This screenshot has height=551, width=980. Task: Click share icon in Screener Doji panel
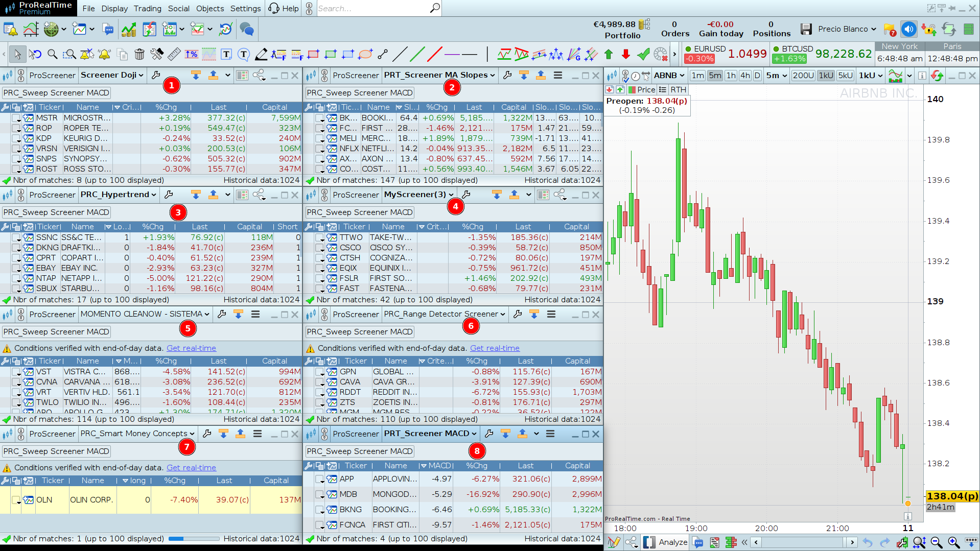point(259,76)
